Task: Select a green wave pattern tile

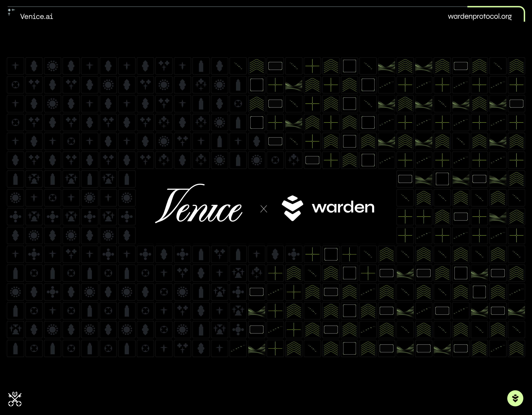Action: click(x=387, y=66)
